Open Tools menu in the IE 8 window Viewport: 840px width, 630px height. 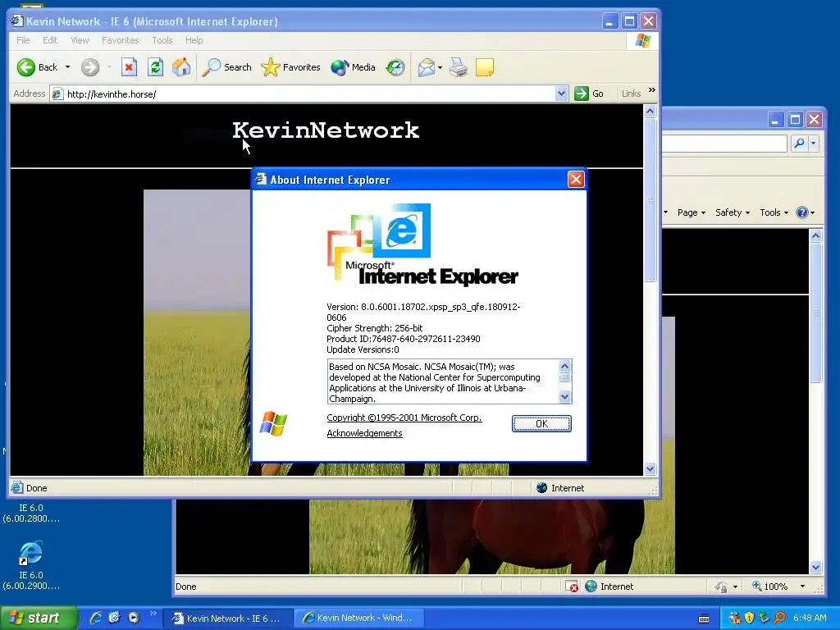[774, 212]
